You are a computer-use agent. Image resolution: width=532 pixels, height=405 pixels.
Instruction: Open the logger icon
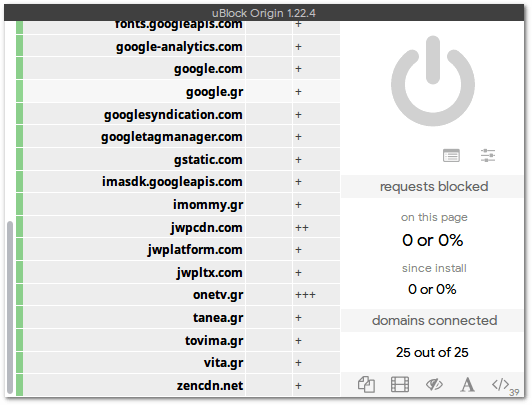point(451,156)
